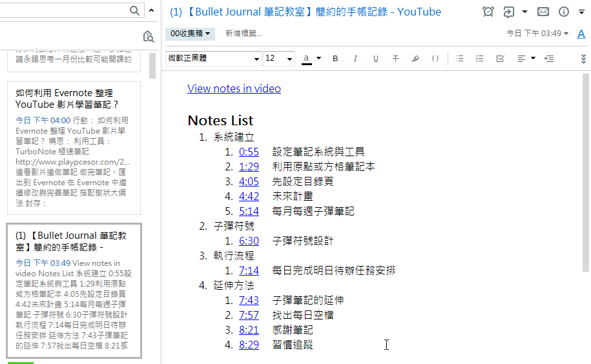Toggle the formatting bar with the underlined A icon
Screen dimensions: 591x364
pos(581,34)
